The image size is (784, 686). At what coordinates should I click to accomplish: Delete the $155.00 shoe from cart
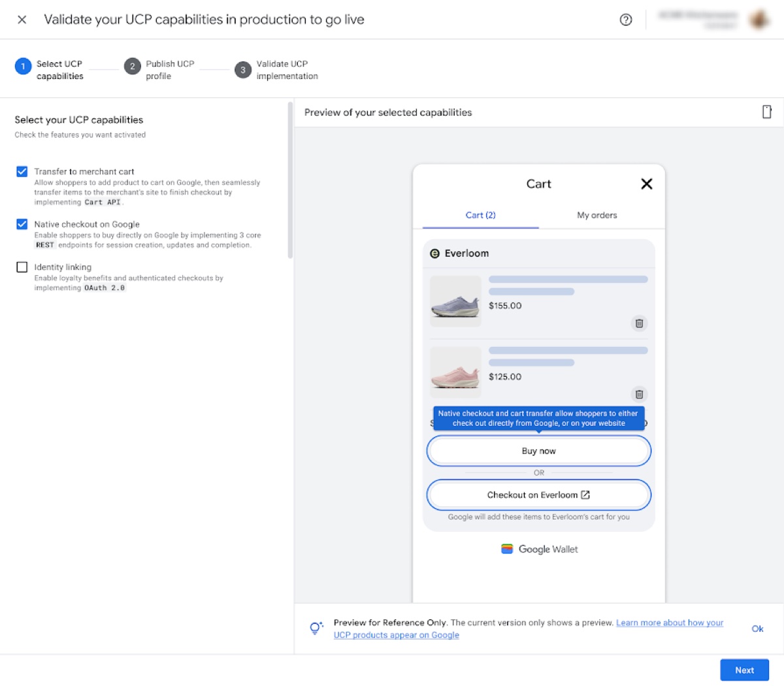click(x=639, y=323)
